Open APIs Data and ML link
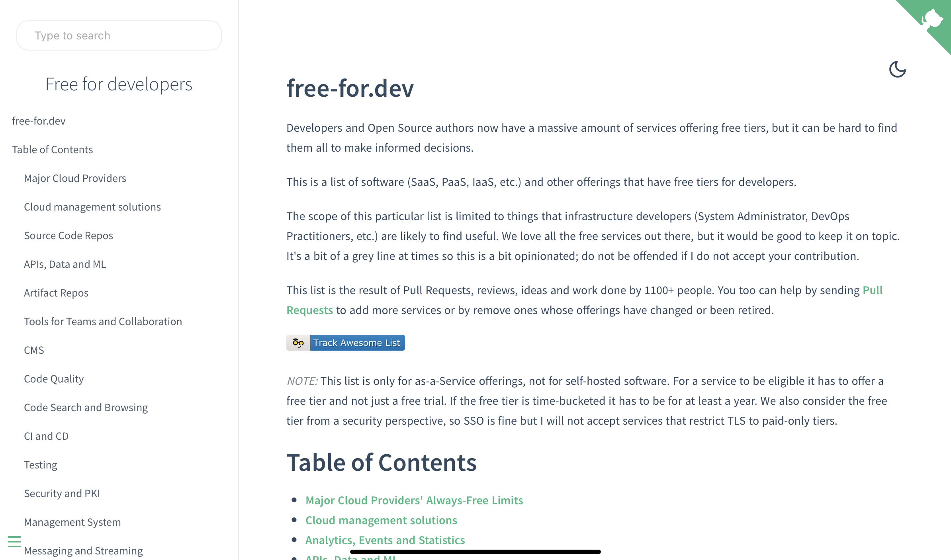The width and height of the screenshot is (951, 560). coord(65,264)
